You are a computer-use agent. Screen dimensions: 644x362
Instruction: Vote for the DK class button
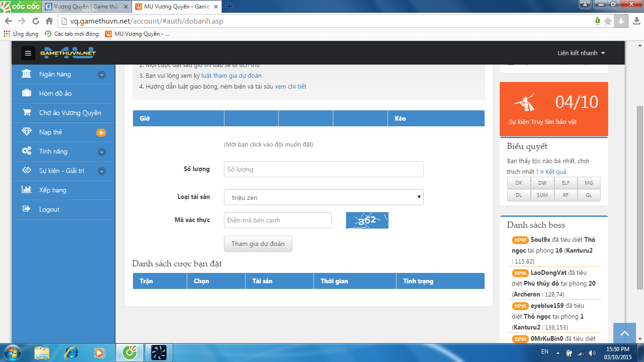click(x=519, y=182)
